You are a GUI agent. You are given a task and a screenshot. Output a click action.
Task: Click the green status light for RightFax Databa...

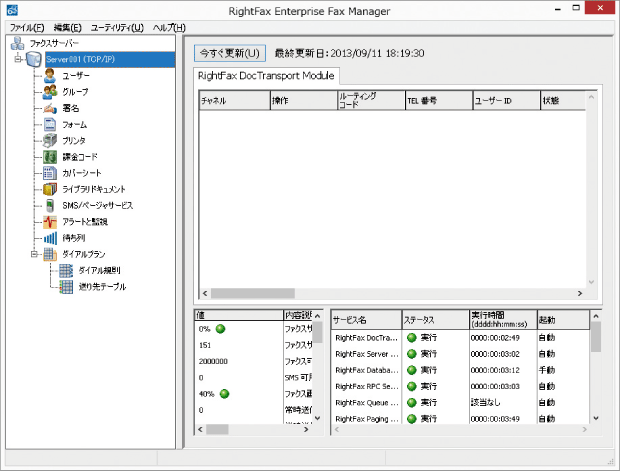coord(412,370)
